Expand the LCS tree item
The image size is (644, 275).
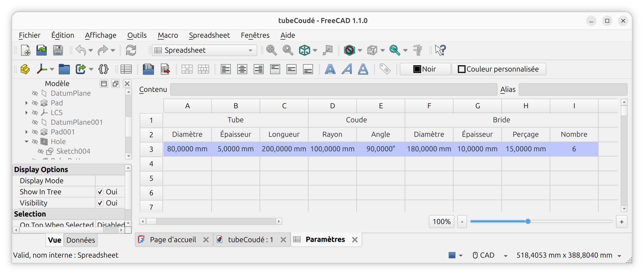pyautogui.click(x=27, y=113)
